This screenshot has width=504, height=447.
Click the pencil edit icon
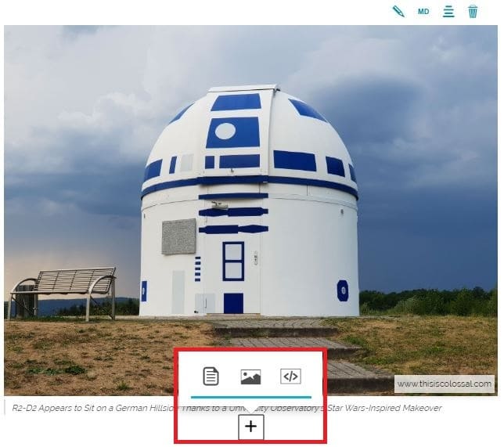[398, 12]
